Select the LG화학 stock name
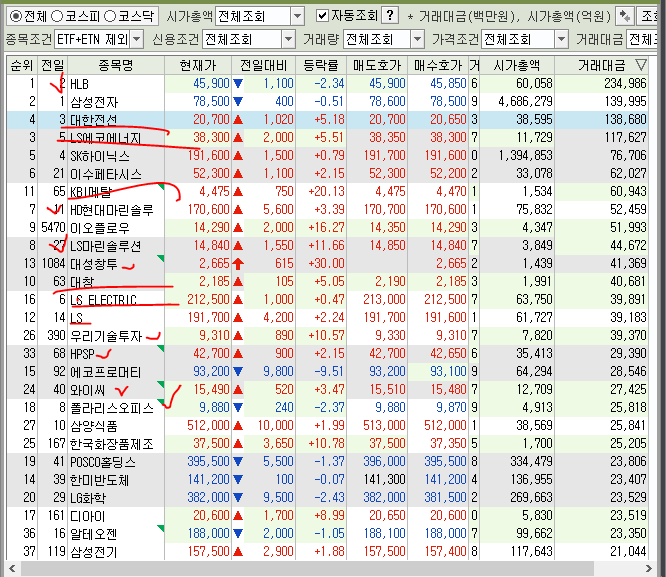 88,498
